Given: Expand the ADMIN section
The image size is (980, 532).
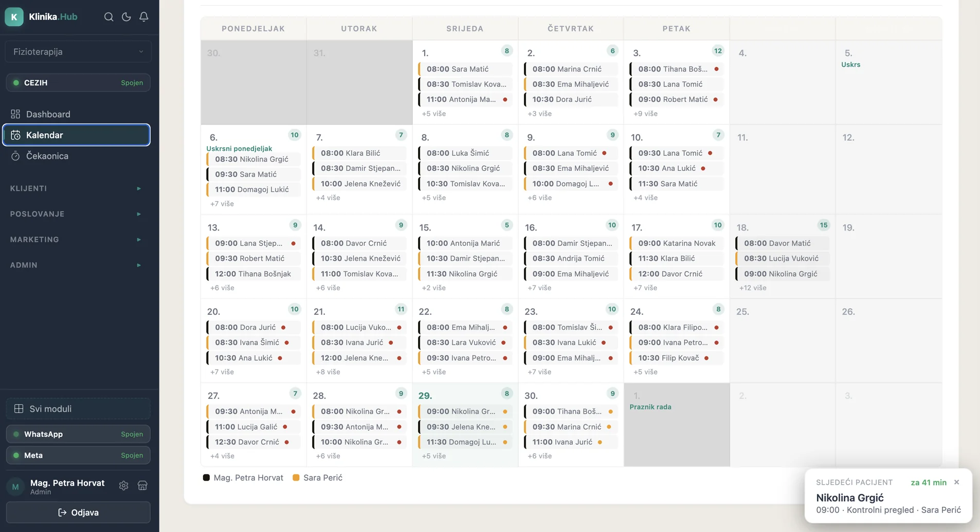Looking at the screenshot, I should coord(76,265).
